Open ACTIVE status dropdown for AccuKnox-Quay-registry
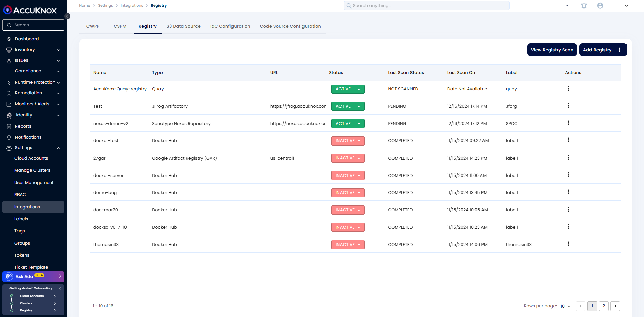 pos(348,89)
